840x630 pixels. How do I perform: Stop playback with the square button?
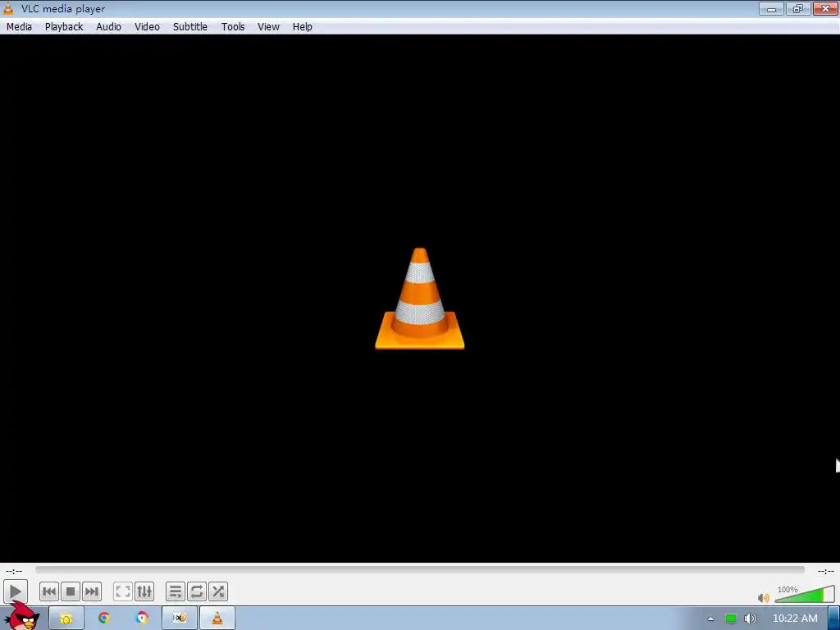pos(71,591)
